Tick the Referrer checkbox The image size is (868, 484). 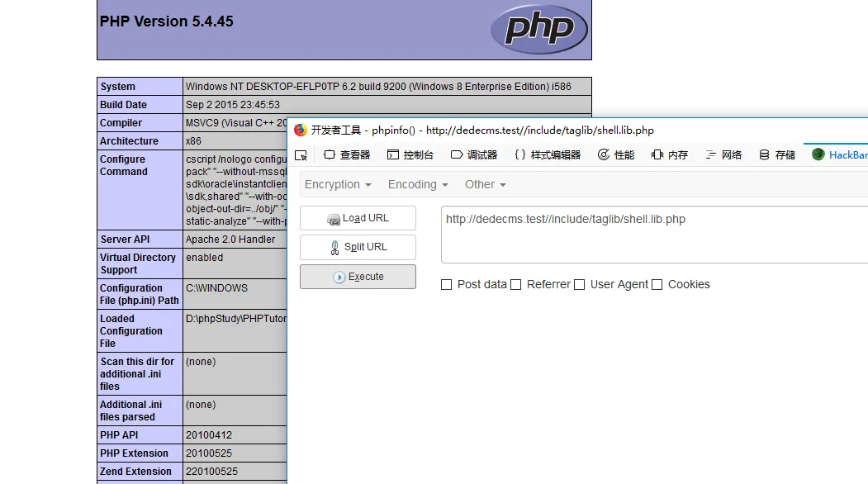(x=516, y=284)
